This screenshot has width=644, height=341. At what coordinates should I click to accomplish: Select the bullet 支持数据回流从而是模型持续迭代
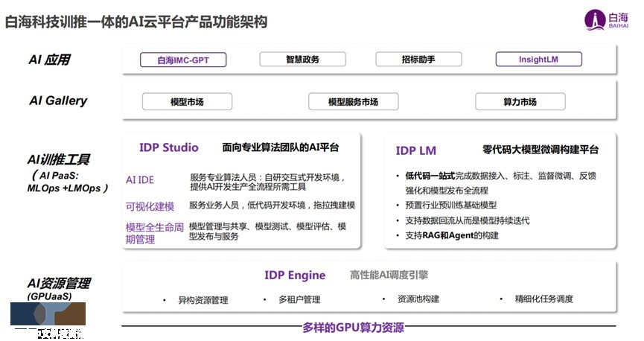tap(468, 220)
